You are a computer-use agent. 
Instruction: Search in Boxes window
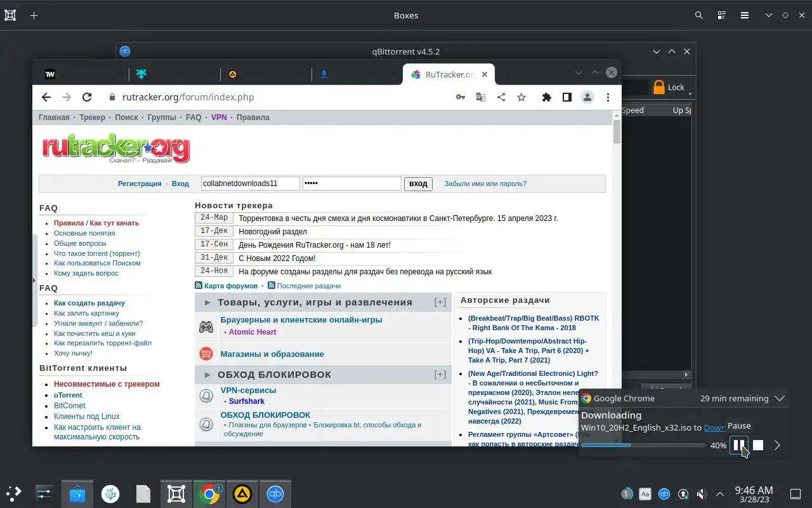coord(699,15)
